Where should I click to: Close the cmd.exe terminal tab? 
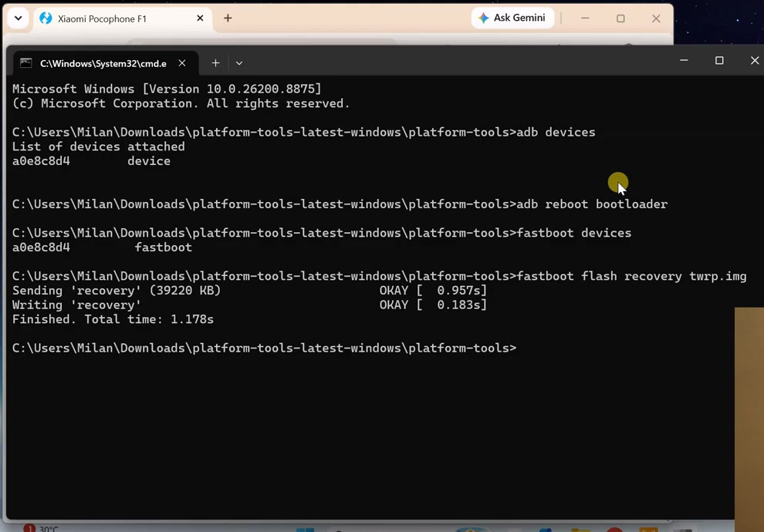pos(182,63)
